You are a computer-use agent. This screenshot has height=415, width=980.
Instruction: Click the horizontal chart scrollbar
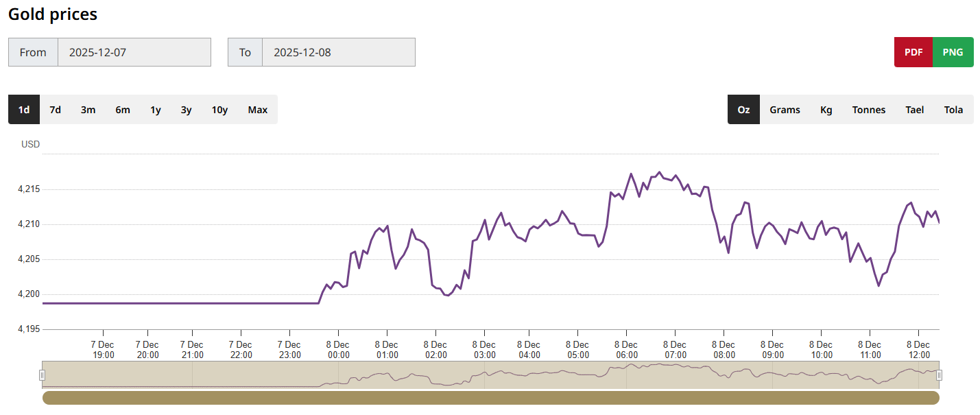490,398
